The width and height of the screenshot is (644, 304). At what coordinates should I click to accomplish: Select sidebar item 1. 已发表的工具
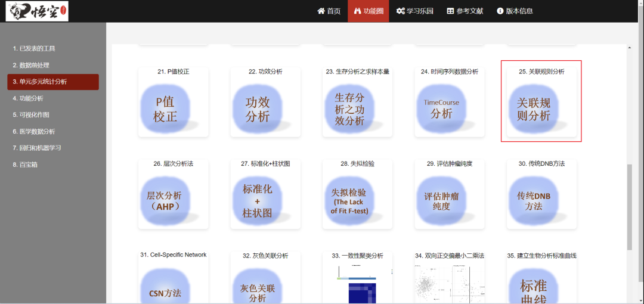53,48
